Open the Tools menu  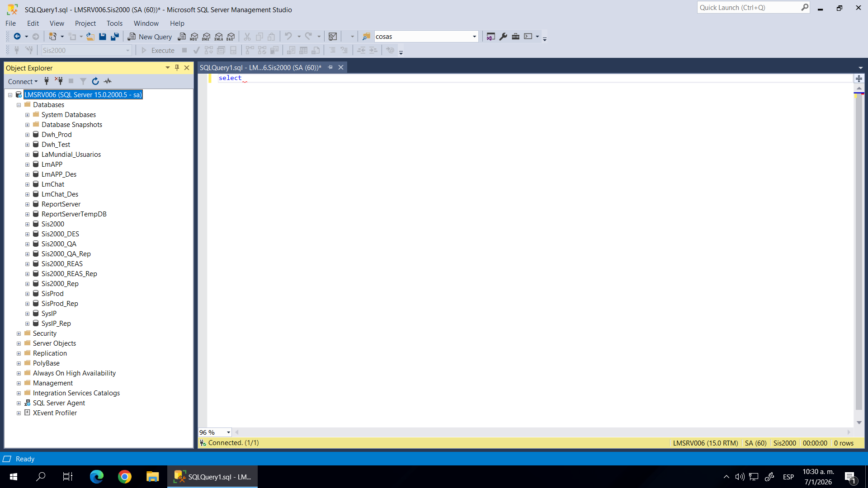tap(114, 23)
